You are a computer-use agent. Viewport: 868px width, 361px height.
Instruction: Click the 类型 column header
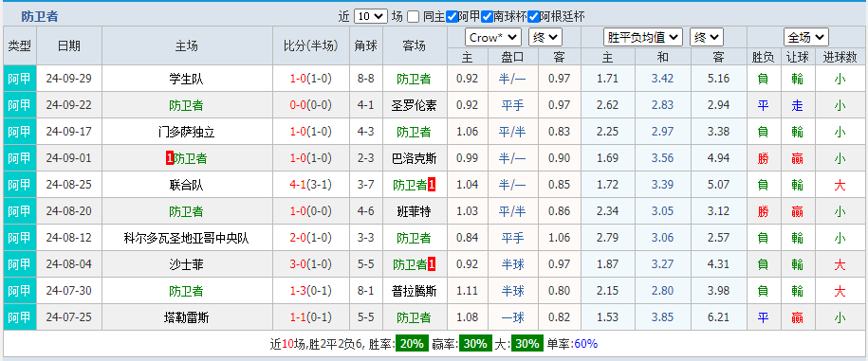20,45
